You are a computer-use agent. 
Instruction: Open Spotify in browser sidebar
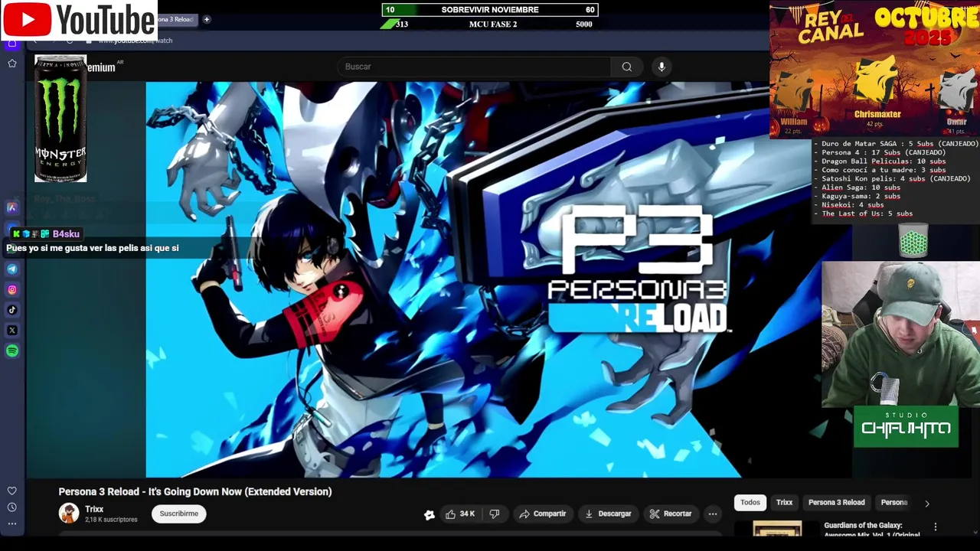tap(12, 351)
